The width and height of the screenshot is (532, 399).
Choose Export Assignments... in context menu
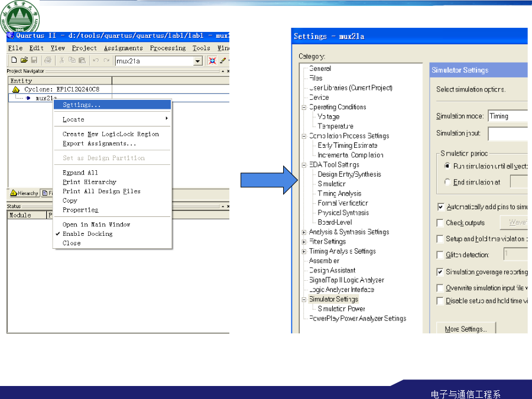click(112, 144)
